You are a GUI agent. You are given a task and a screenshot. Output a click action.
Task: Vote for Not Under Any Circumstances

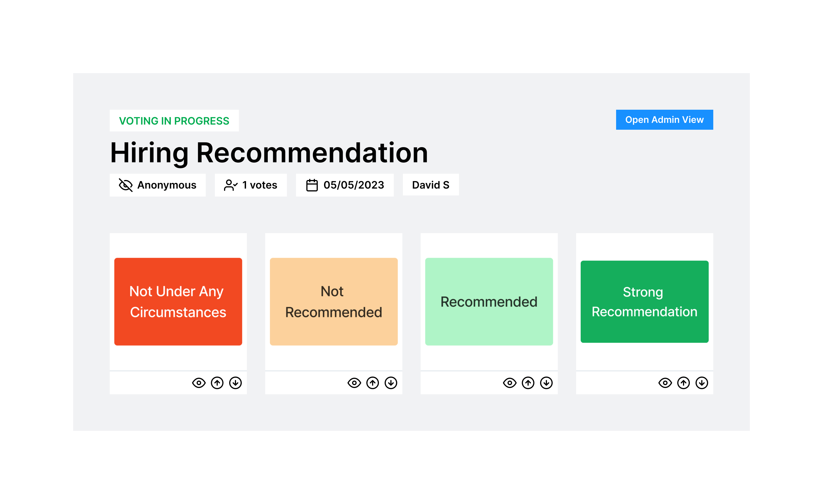click(x=178, y=302)
